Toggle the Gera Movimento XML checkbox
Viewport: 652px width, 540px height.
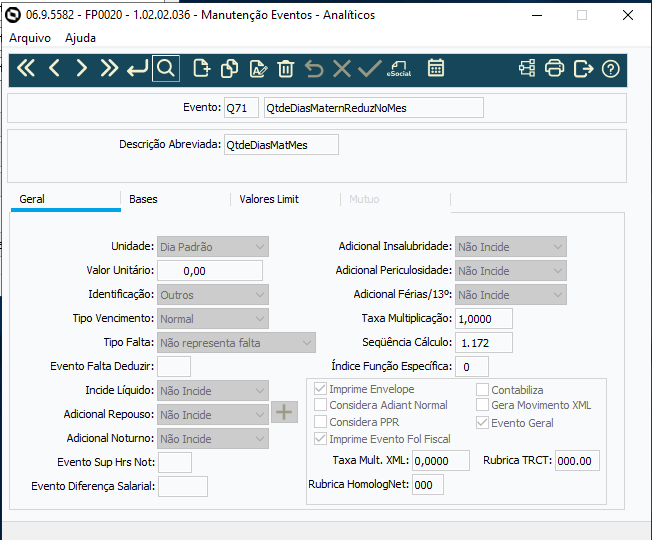click(x=482, y=404)
